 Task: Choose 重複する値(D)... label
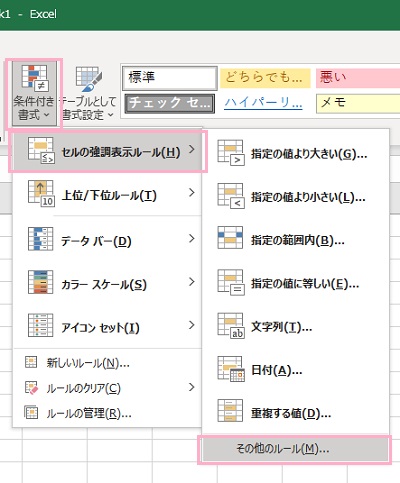(x=291, y=414)
